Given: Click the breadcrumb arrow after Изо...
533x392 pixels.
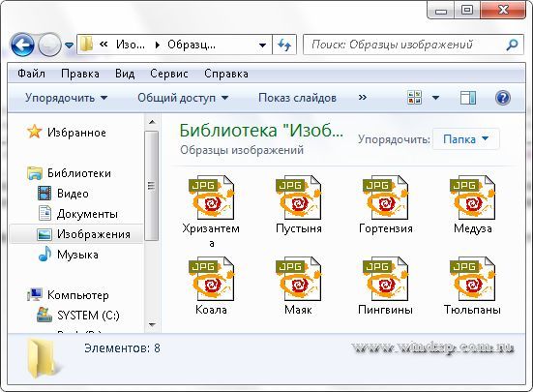Looking at the screenshot, I should (x=157, y=45).
